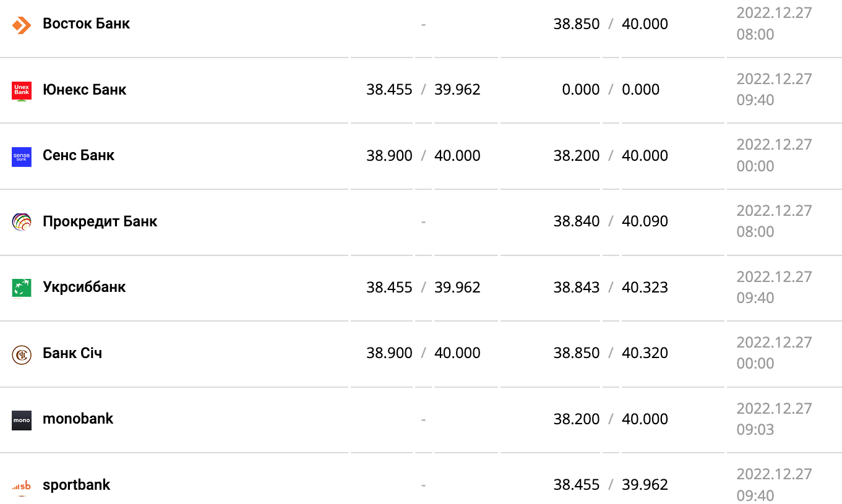Click the orange sportbank sb logo
The width and height of the screenshot is (842, 504).
tap(22, 486)
